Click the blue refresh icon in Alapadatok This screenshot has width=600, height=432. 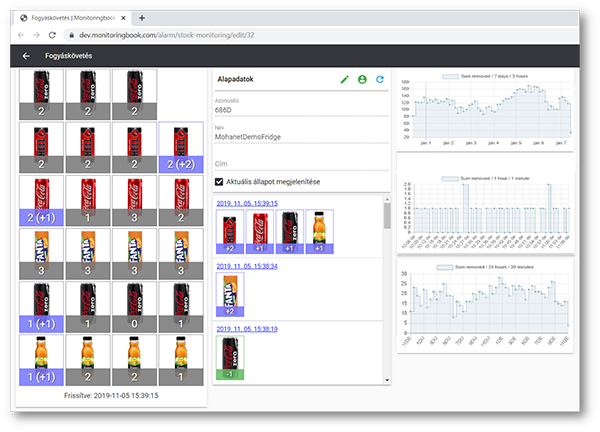tap(380, 79)
